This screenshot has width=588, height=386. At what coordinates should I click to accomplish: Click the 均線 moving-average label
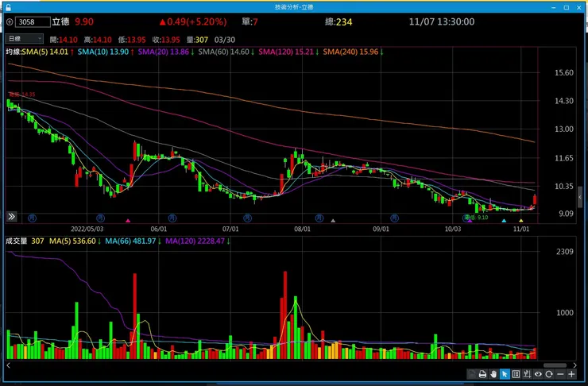14,52
